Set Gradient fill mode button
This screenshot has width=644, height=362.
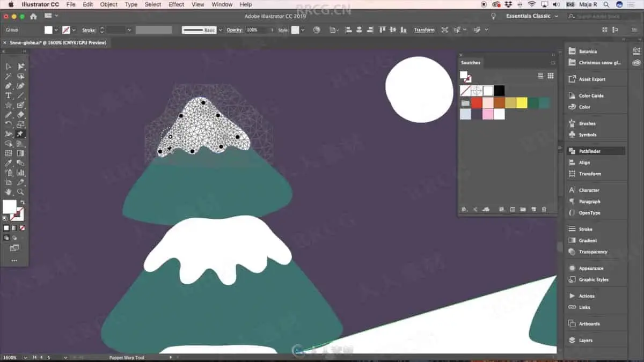[14, 228]
